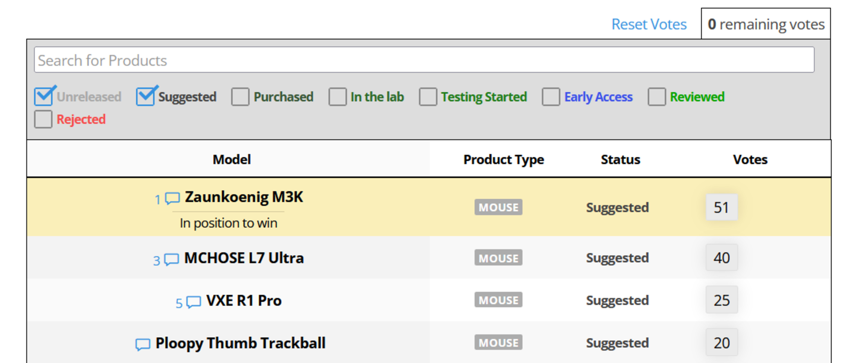This screenshot has width=868, height=363.
Task: Enable the Early Access filter
Action: (551, 97)
